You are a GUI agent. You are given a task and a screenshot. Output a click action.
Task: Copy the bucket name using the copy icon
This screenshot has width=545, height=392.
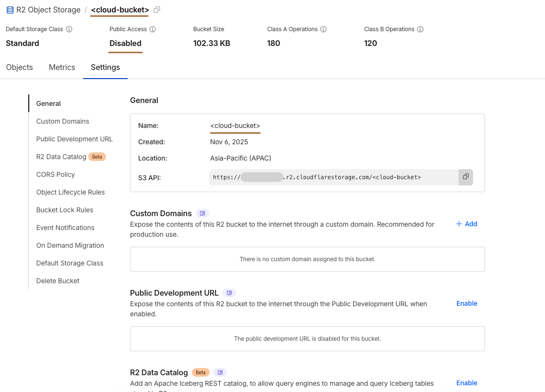click(x=156, y=9)
